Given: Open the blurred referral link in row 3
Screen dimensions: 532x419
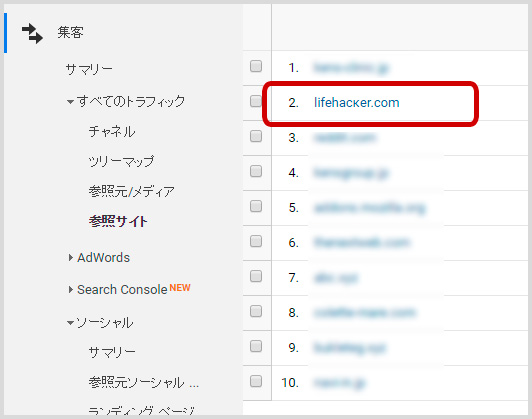Looking at the screenshot, I should tap(345, 138).
